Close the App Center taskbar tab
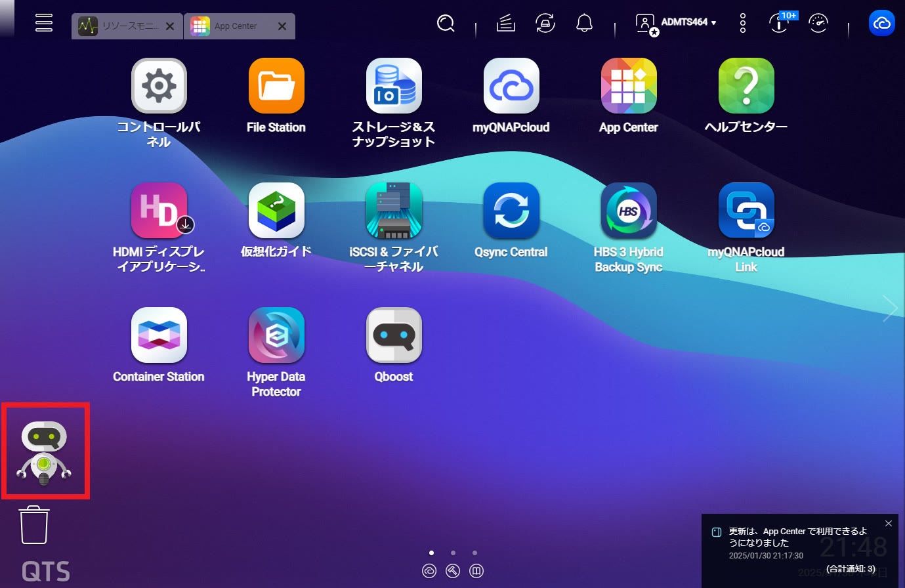The height and width of the screenshot is (588, 905). click(x=282, y=26)
